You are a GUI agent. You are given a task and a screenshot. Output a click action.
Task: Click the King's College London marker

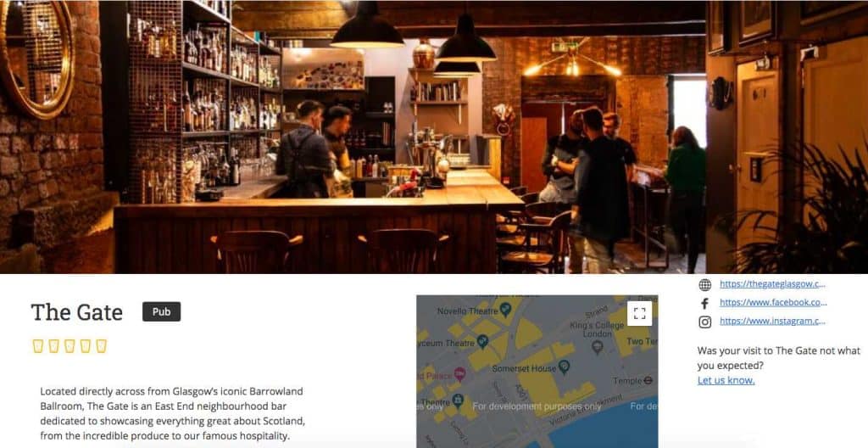(597, 348)
